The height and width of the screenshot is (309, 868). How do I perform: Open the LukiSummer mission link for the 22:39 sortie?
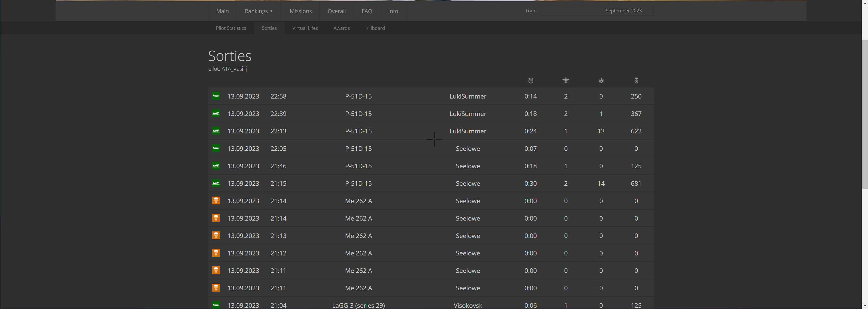click(467, 114)
